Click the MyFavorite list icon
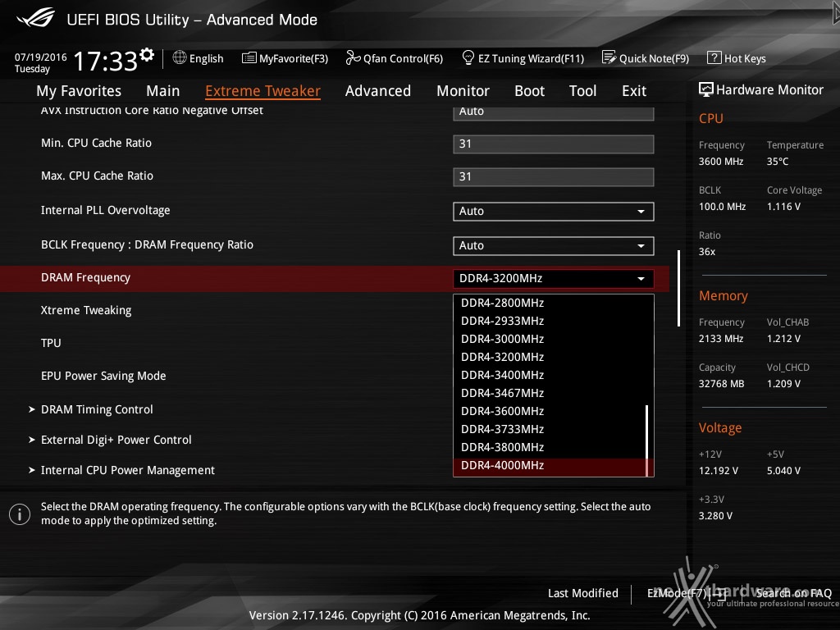The height and width of the screenshot is (630, 840). (x=249, y=58)
